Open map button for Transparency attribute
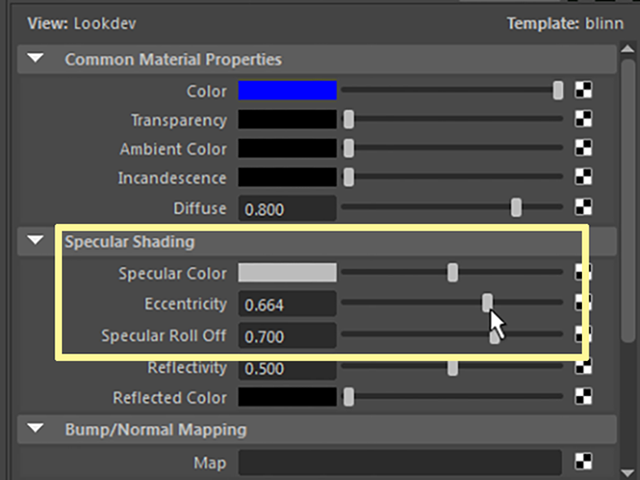The height and width of the screenshot is (480, 640). [x=583, y=119]
